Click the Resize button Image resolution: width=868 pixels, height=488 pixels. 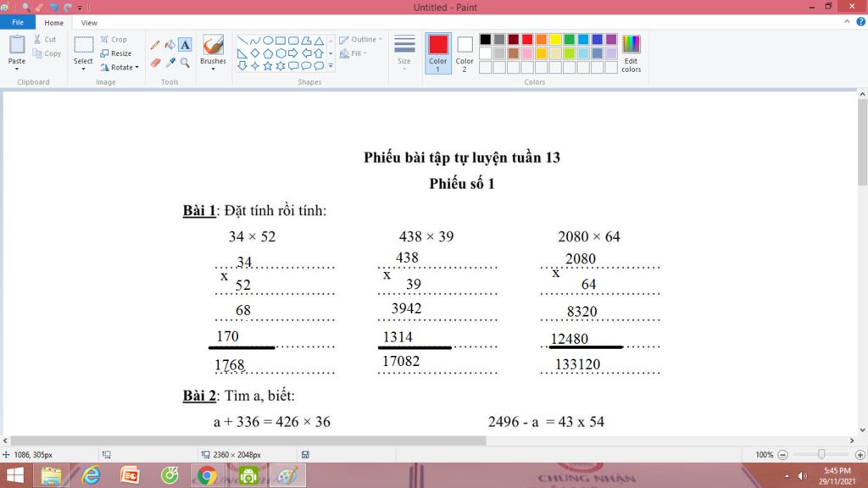click(x=116, y=53)
